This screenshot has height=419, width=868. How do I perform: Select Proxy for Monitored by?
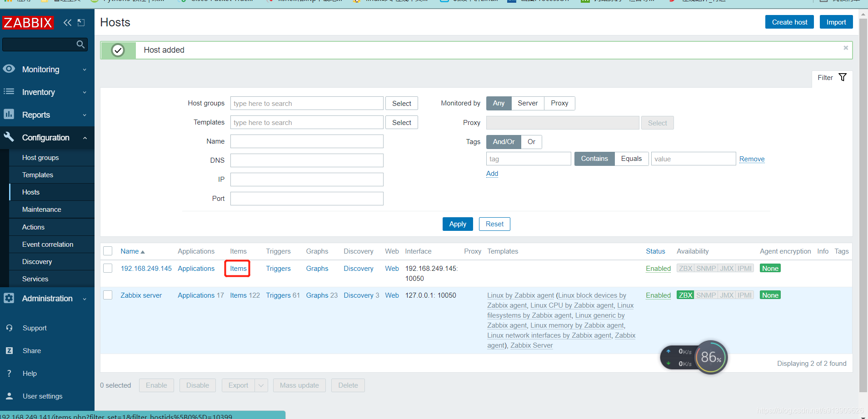click(x=559, y=103)
